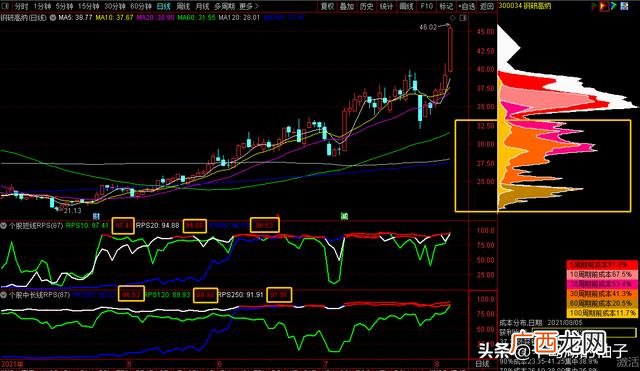The width and height of the screenshot is (640, 371).
Task: Select the magenta 20周期前成本 legend swatch
Action: click(x=602, y=284)
